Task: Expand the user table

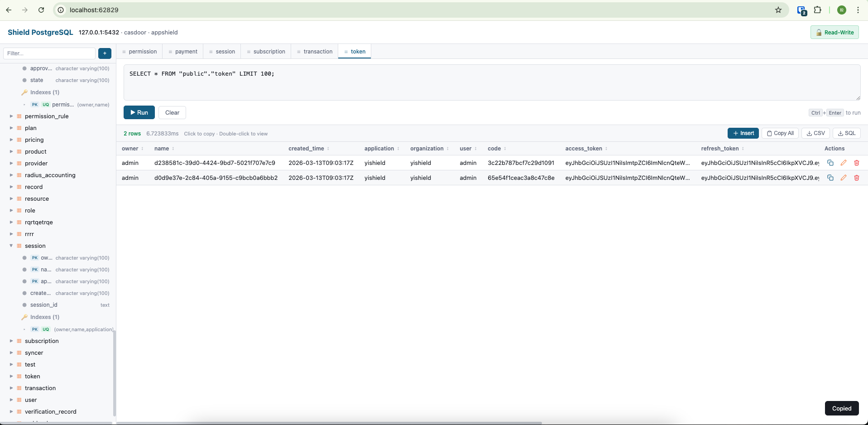Action: click(11, 400)
